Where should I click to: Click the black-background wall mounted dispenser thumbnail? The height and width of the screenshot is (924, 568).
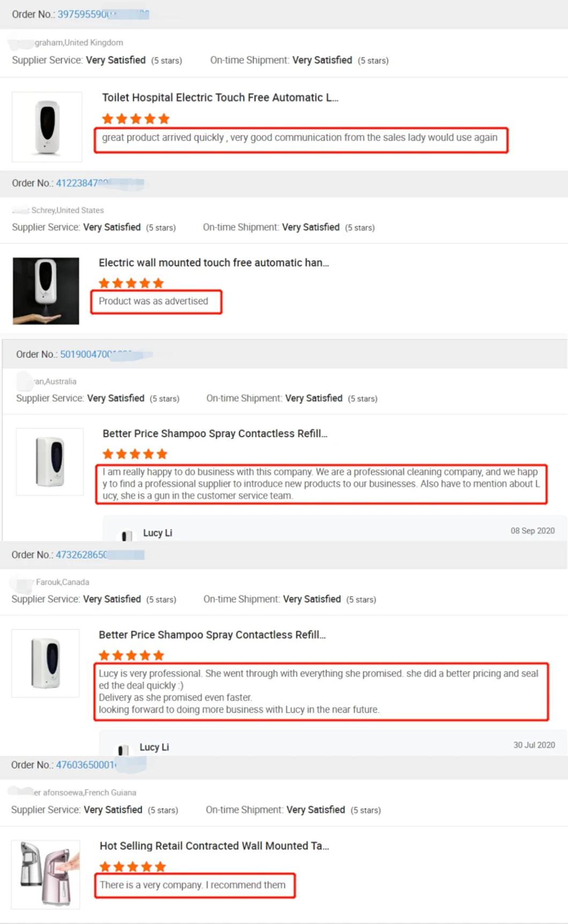coord(46,291)
